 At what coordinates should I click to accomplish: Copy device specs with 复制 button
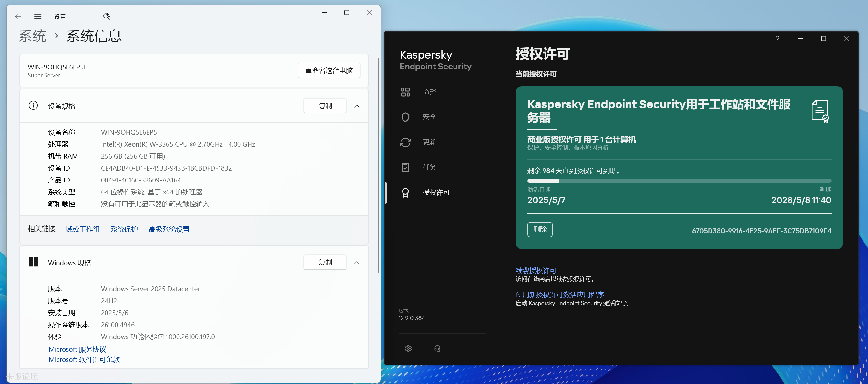[x=325, y=106]
